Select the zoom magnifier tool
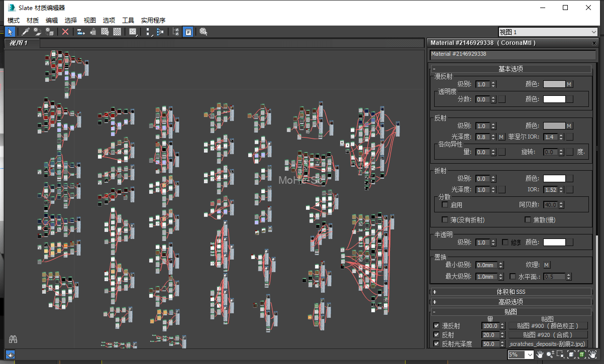 (x=551, y=354)
